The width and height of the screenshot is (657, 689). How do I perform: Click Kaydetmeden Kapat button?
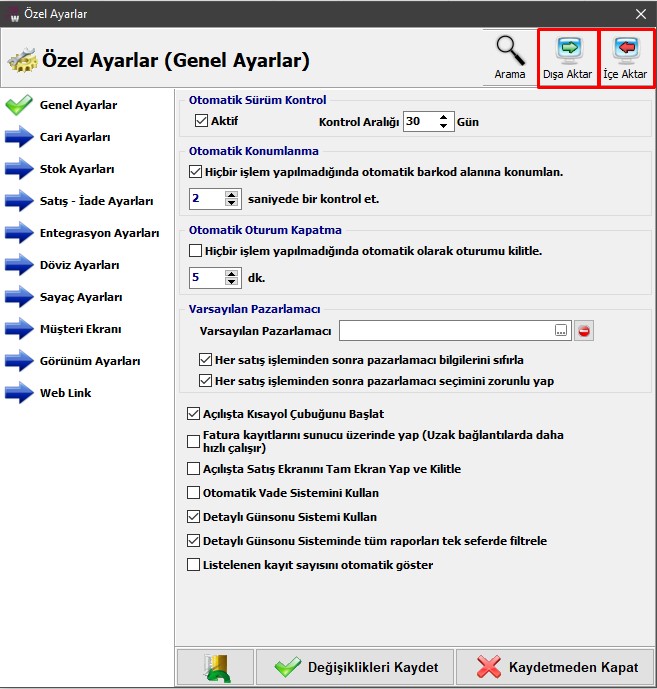[x=555, y=667]
